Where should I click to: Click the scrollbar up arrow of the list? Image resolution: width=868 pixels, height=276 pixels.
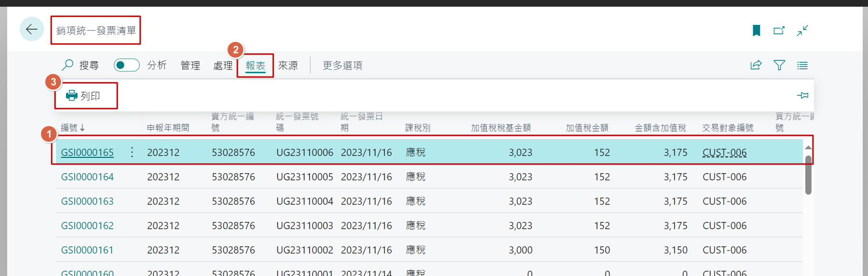[x=808, y=147]
